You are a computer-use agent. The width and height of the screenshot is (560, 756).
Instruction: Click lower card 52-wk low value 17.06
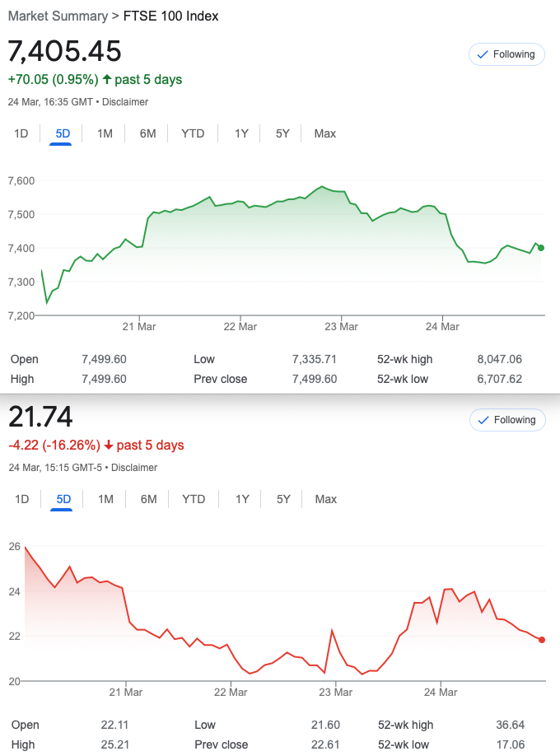[511, 744]
